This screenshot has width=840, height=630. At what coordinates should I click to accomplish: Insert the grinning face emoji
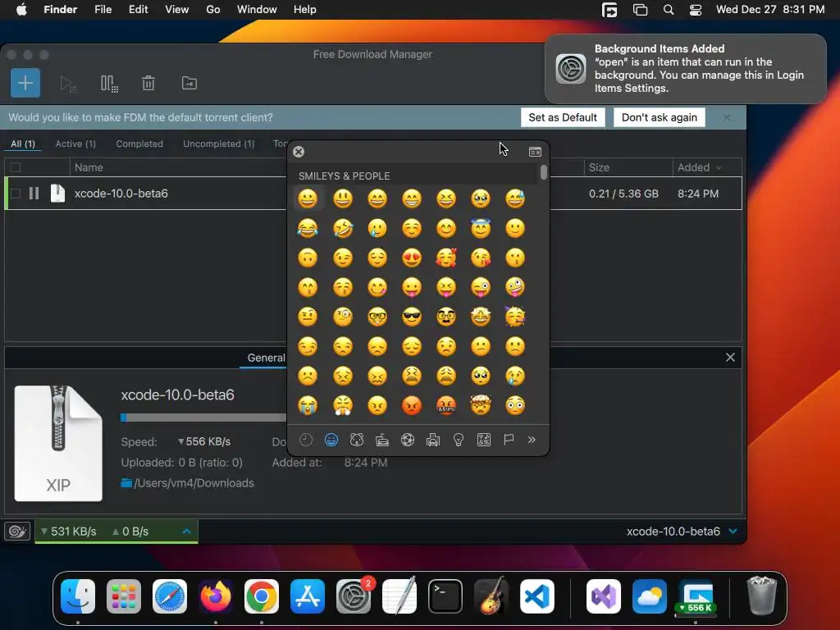[x=308, y=199]
